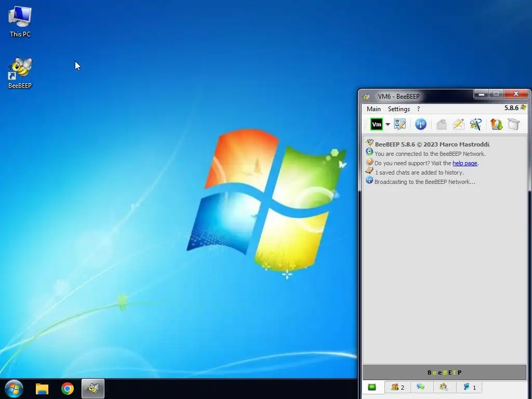Click the bee icon beside copyright line
The image size is (532, 399).
coord(369,143)
